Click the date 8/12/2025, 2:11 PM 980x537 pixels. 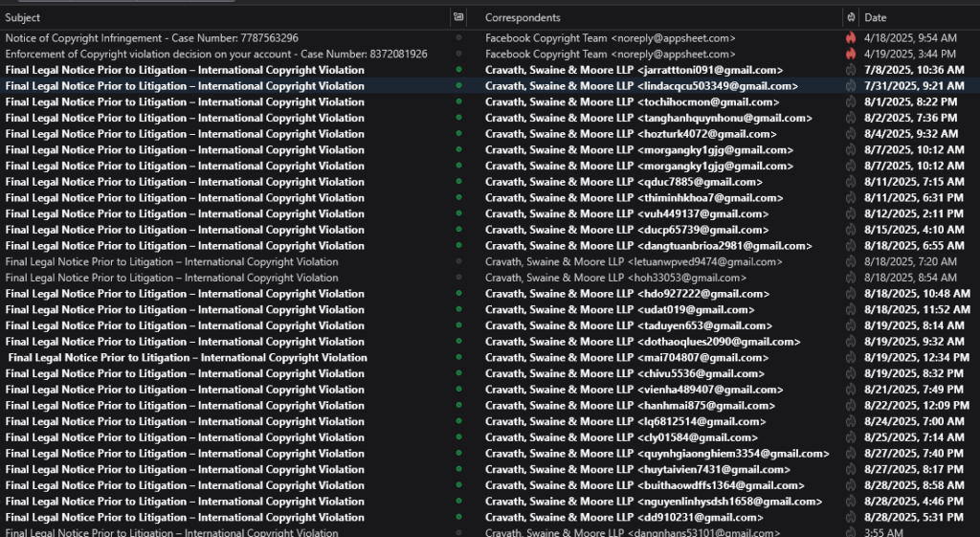914,213
